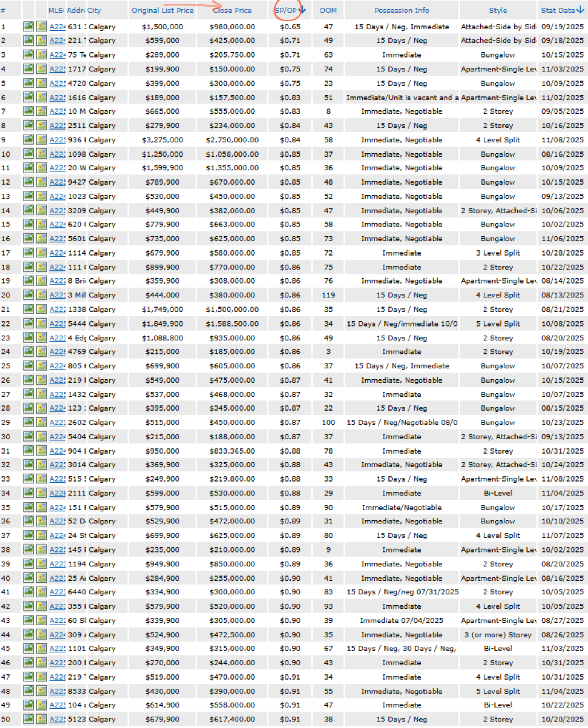Image resolution: width=588 pixels, height=728 pixels.
Task: Toggle the sort arrow beside SP/OP header
Action: coord(302,10)
